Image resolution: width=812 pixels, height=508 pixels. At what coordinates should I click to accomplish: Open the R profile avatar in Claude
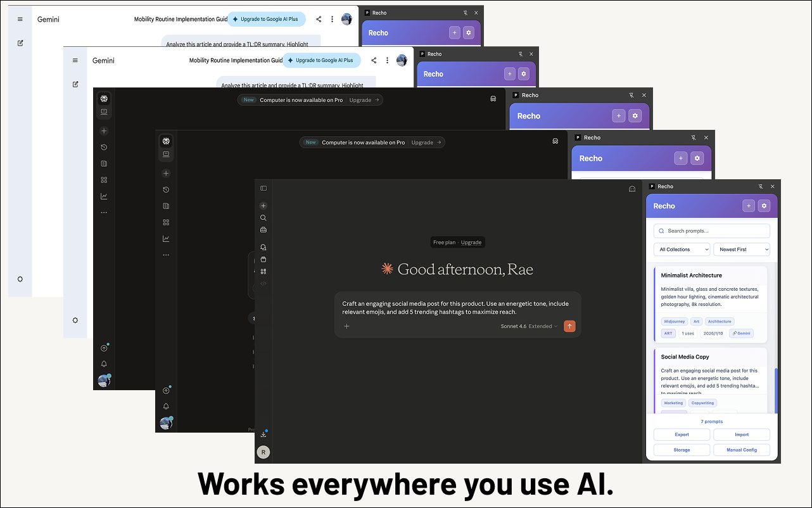pos(263,452)
